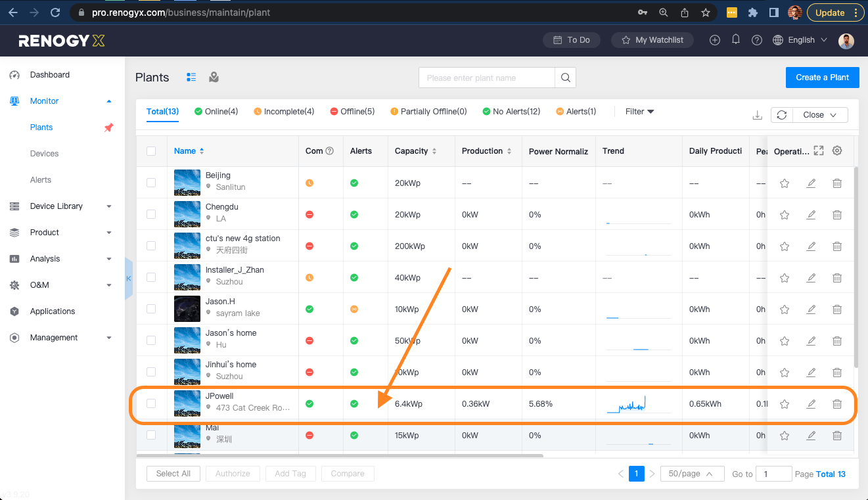The image size is (868, 500).
Task: Click user avatar in Renogy header
Action: [846, 40]
